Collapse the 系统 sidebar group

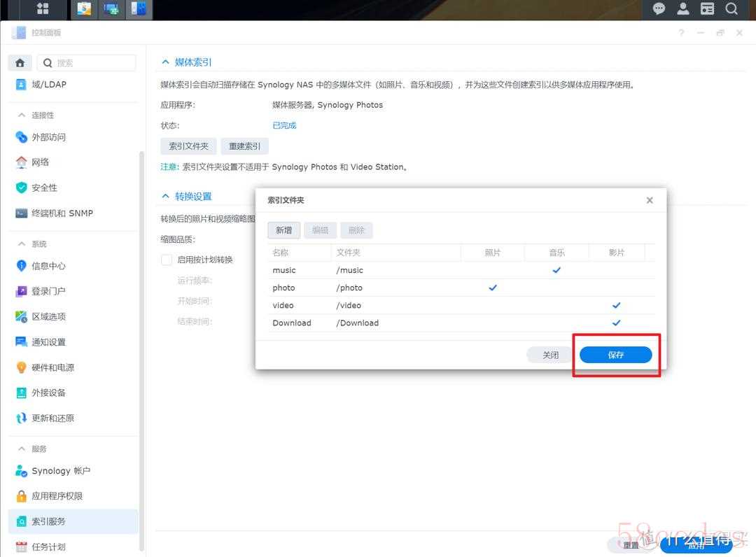[x=22, y=244]
